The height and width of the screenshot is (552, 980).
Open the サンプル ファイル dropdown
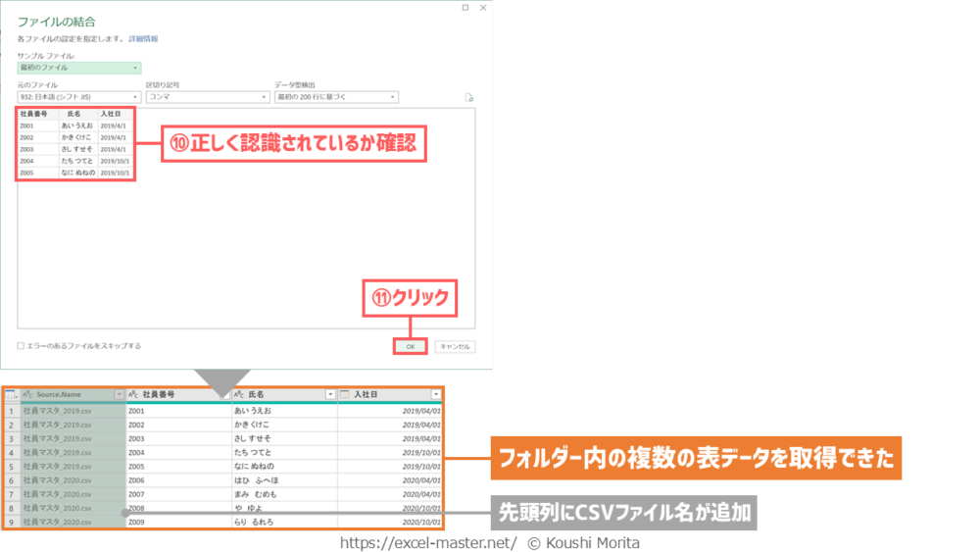79,68
